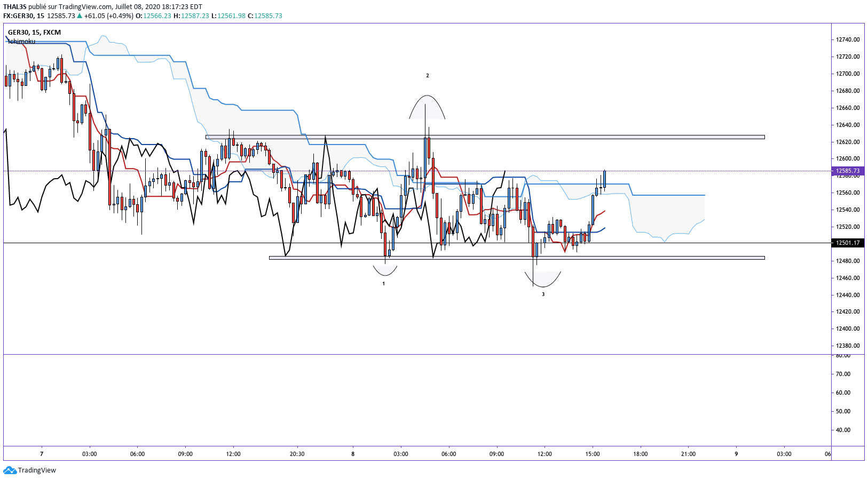Click the O:12566.23 open value

pyautogui.click(x=153, y=15)
